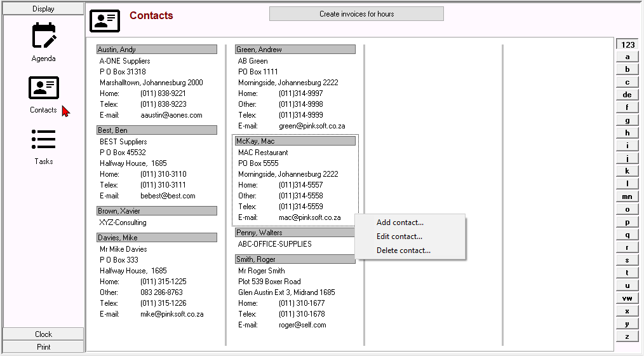Select the McKay, Mac contact header
This screenshot has width=644, height=356.
(x=295, y=141)
